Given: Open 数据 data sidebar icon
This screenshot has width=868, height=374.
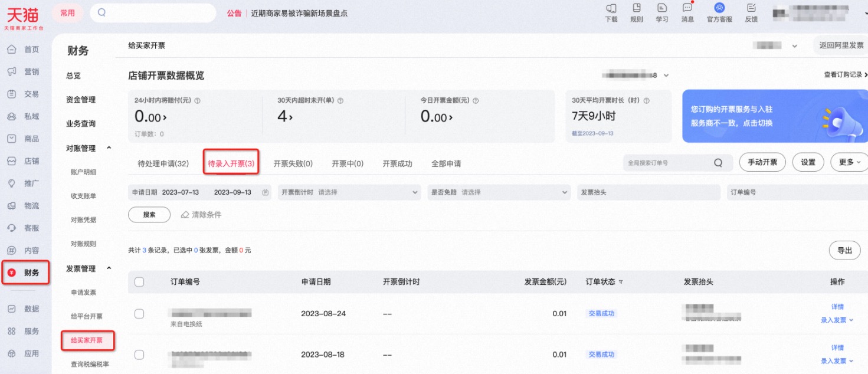Looking at the screenshot, I should tap(11, 309).
